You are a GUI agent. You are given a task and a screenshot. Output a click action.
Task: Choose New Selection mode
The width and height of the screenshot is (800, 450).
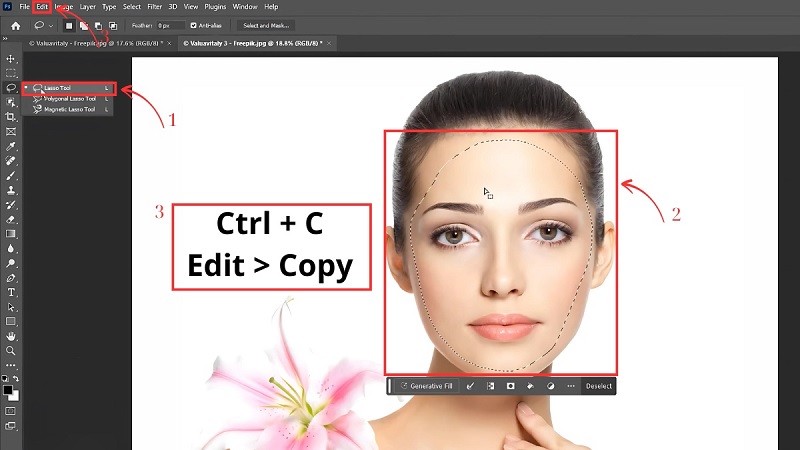[69, 26]
